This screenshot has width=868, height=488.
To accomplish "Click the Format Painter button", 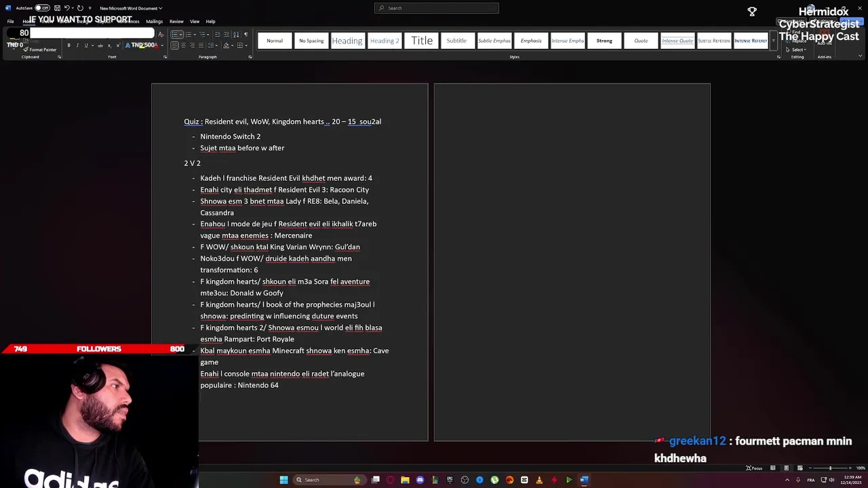I will point(40,49).
